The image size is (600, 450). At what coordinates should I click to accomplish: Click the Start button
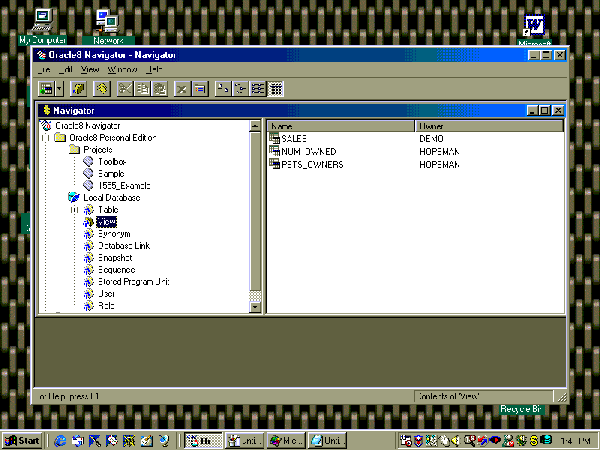22,441
